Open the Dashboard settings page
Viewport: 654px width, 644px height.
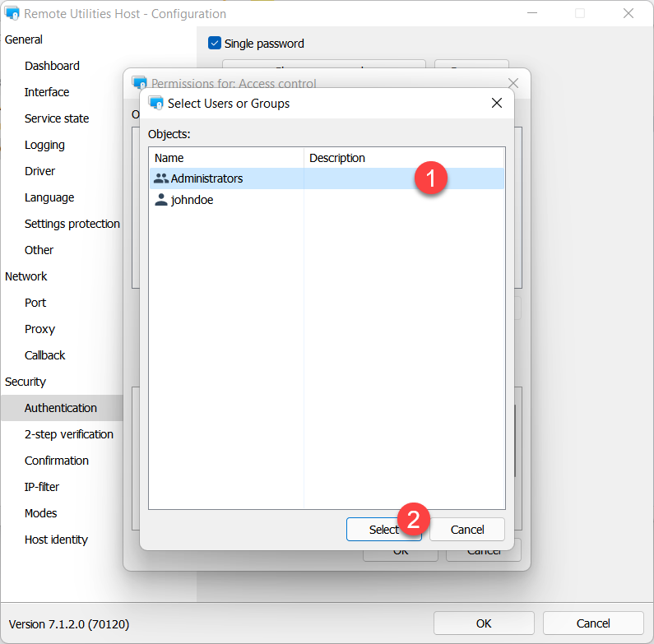coord(52,66)
